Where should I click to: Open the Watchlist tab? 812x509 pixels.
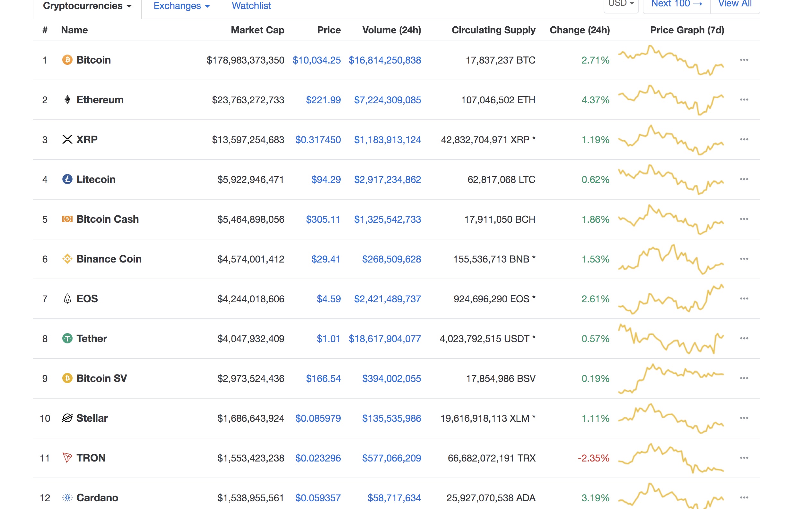tap(251, 6)
